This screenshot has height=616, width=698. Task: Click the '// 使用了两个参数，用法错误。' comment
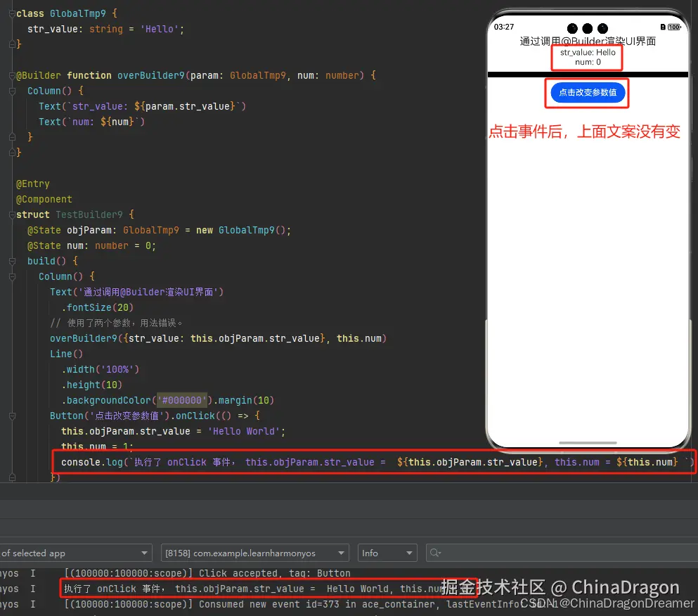coord(116,323)
